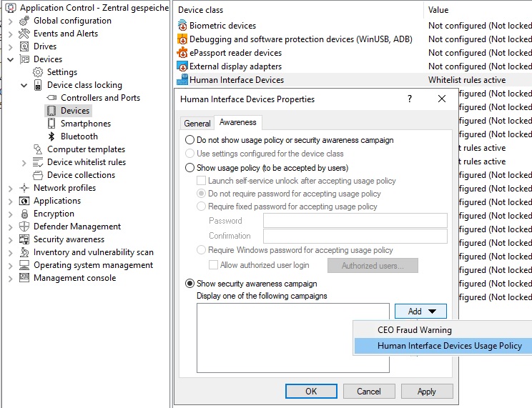Click the Apply button
532x408 pixels.
(426, 392)
